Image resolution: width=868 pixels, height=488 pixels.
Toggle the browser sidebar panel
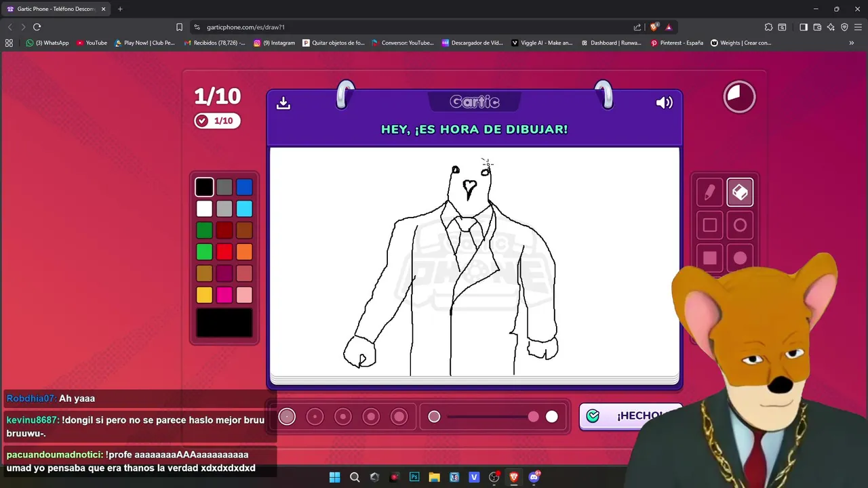pyautogui.click(x=804, y=27)
